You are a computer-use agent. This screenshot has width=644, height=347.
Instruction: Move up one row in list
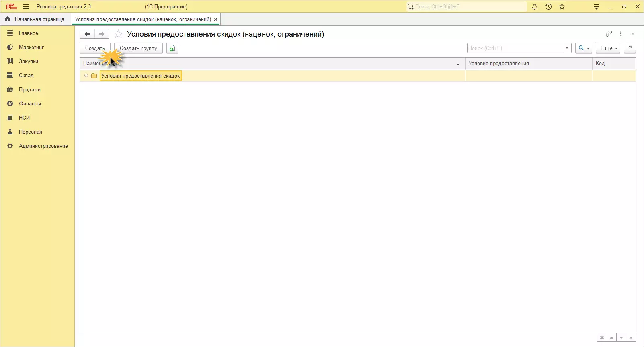[x=611, y=338]
